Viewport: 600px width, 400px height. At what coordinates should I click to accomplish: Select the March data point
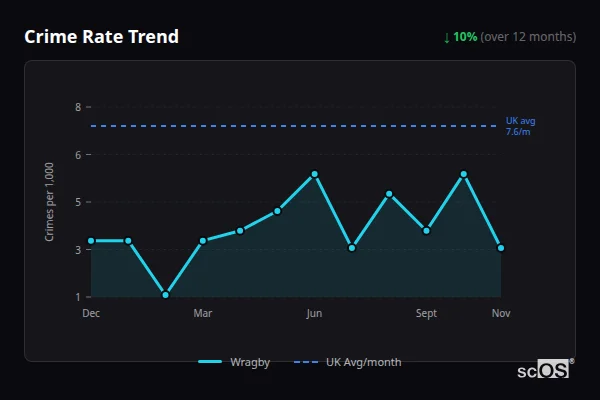click(x=203, y=241)
